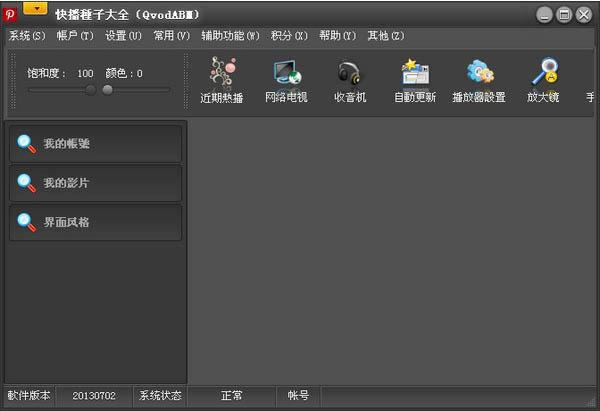Expand the yellow dropdown arrow in title bar
This screenshot has height=411, width=600.
(x=36, y=8)
